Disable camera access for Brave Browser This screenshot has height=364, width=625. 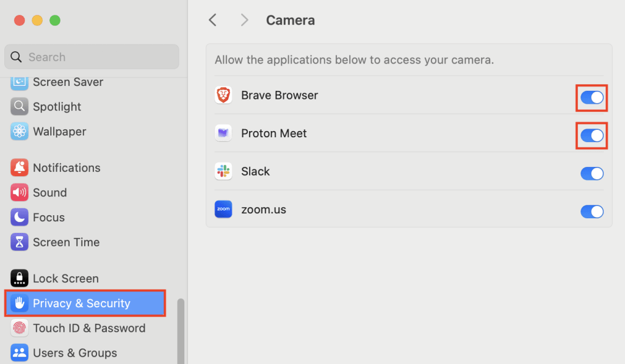tap(592, 98)
